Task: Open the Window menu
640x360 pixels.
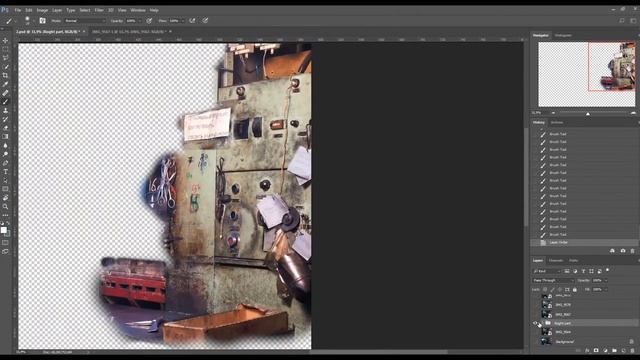Action: click(138, 10)
